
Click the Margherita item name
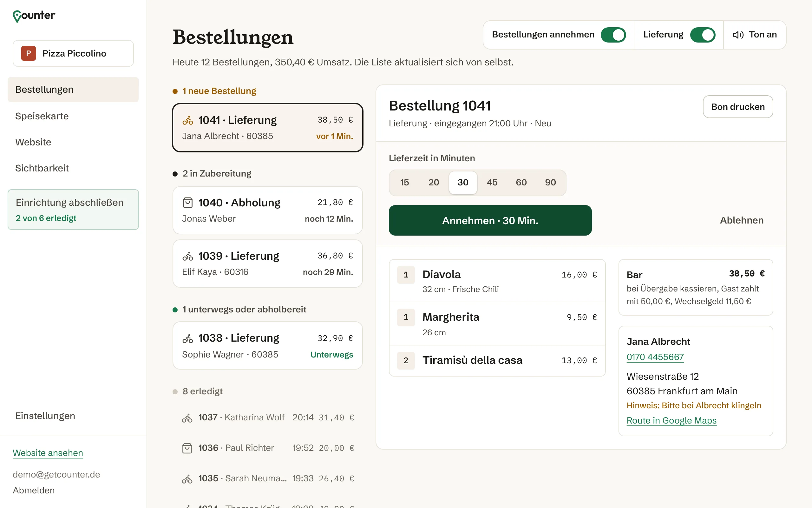pos(451,317)
